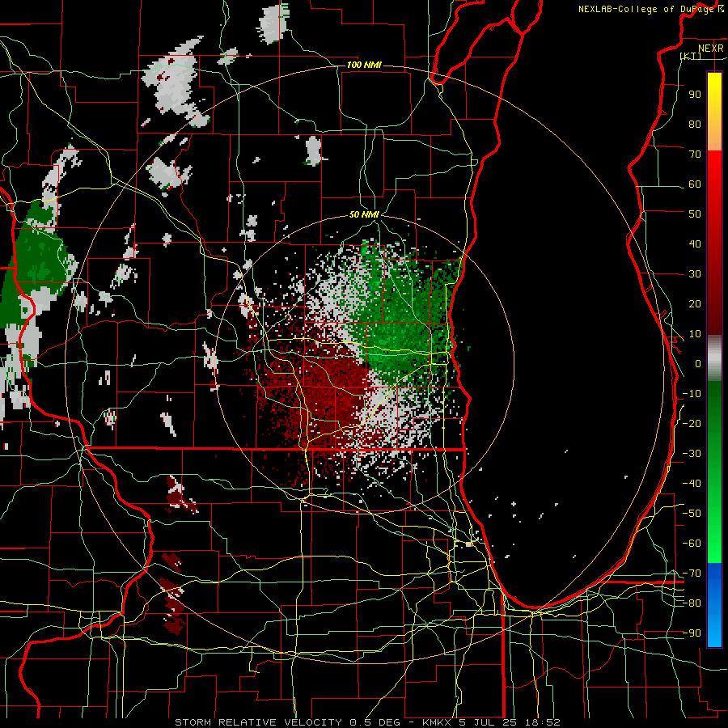Select the 50 NMI range ring label
Viewport: 728px width, 728px height.
[x=364, y=214]
